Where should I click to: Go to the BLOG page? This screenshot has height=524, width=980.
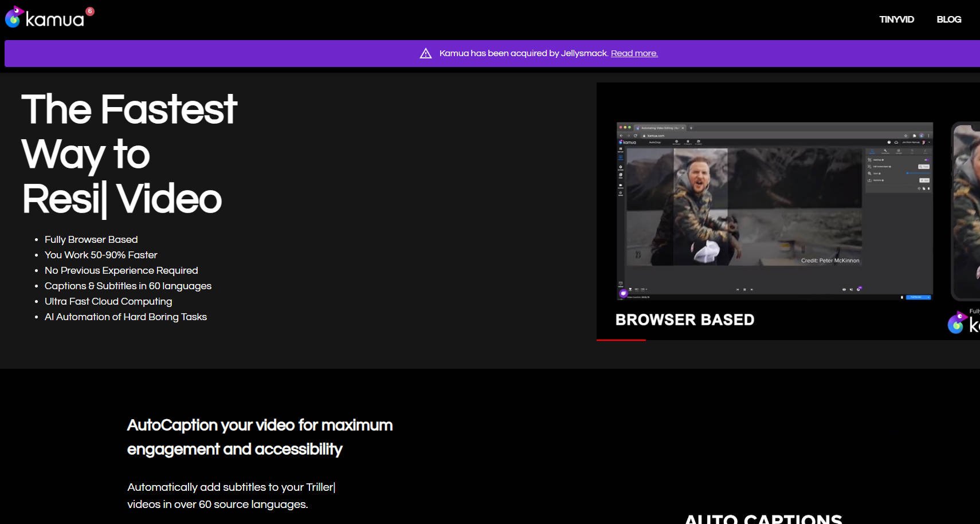pyautogui.click(x=948, y=19)
